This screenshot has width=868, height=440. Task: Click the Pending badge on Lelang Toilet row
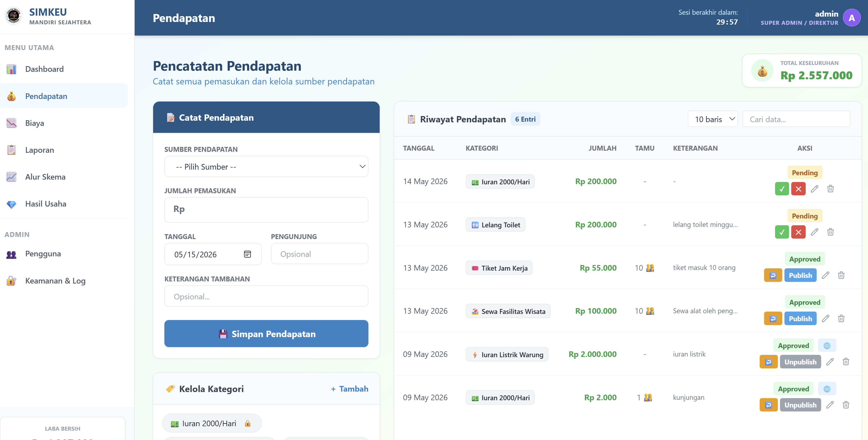tap(805, 216)
